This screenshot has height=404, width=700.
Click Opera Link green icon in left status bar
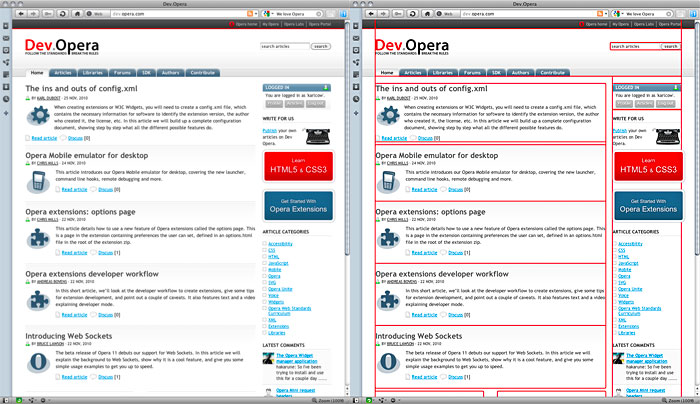tap(19, 400)
